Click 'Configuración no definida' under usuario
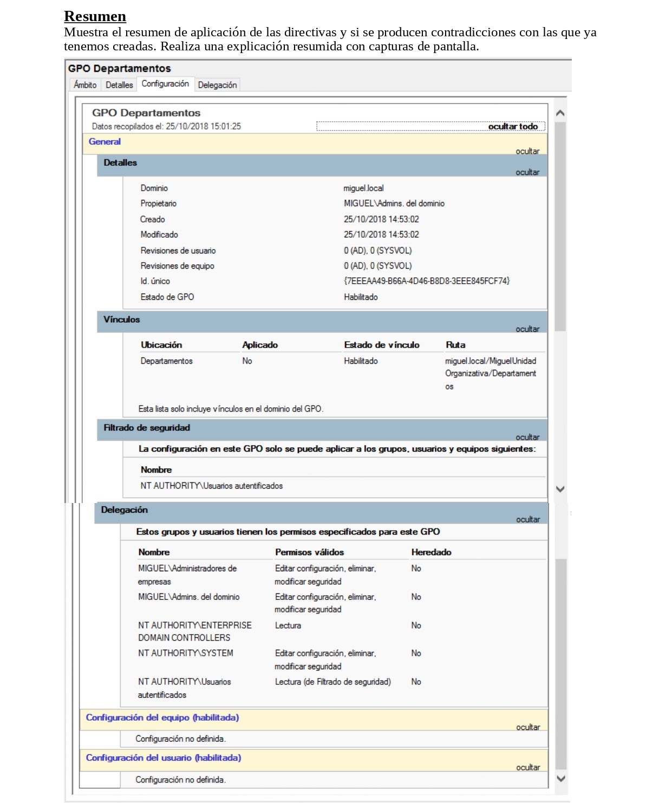 (180, 780)
